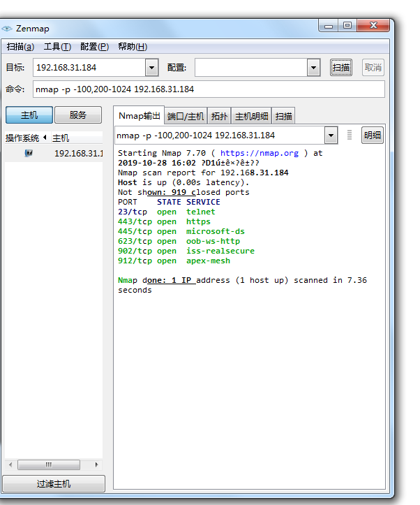Expand the scan command output dropdown arrow
This screenshot has width=420, height=505.
click(331, 136)
